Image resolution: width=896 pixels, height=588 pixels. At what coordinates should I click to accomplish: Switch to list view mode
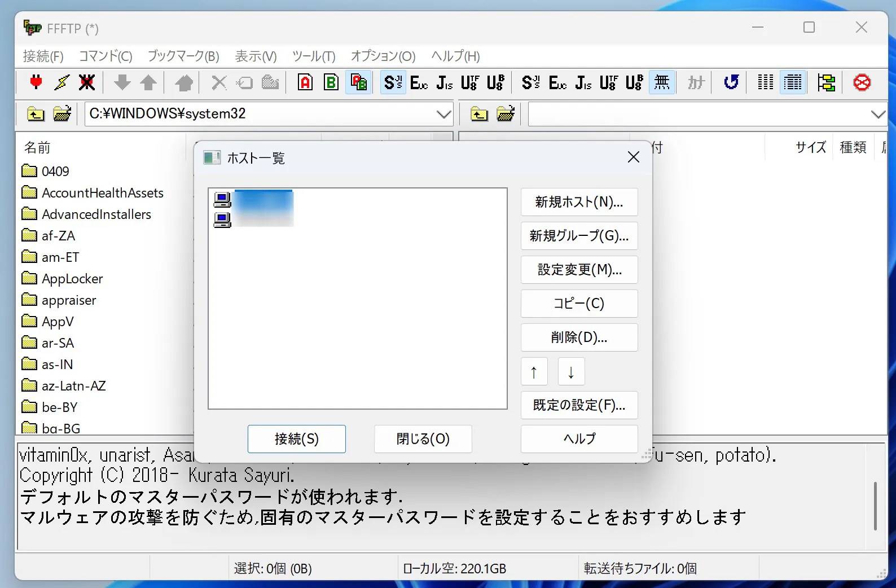pos(766,82)
